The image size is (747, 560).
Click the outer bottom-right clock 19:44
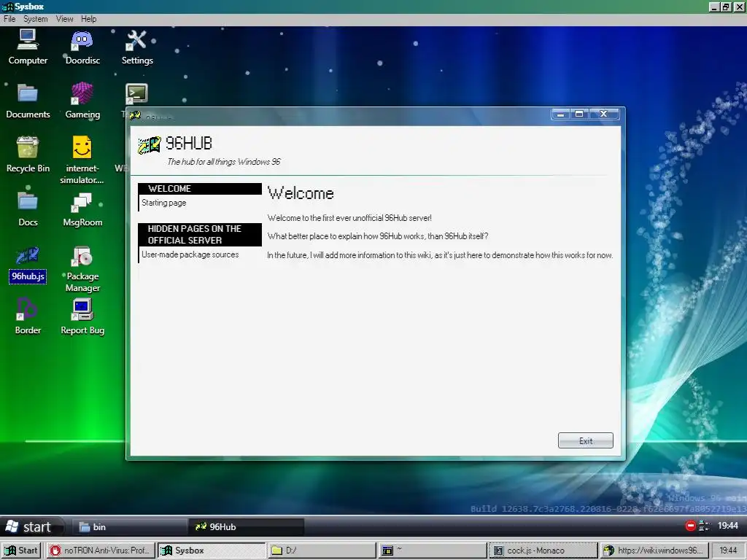pos(727,551)
